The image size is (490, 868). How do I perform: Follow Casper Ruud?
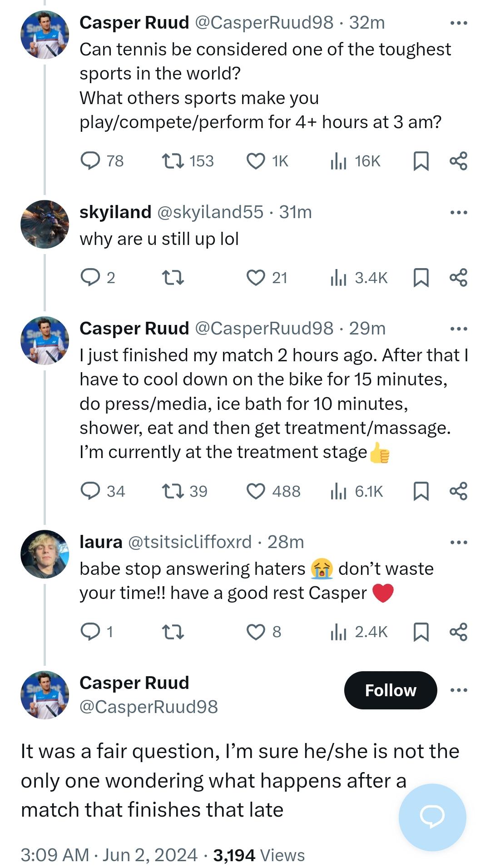[x=390, y=690]
